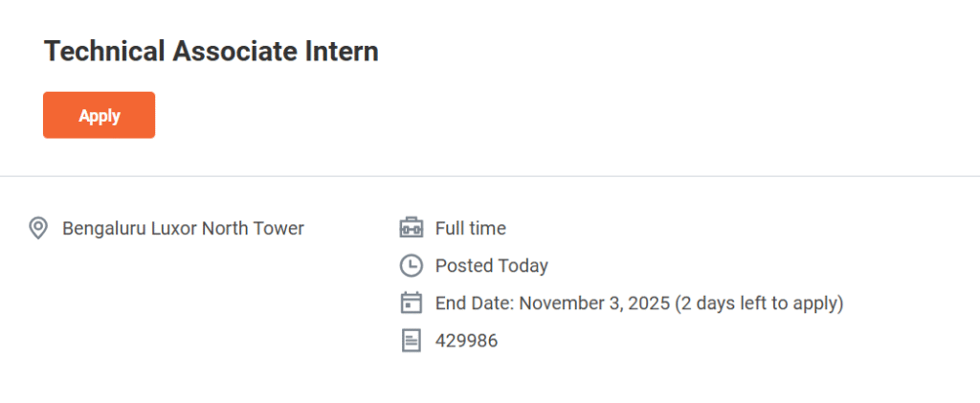
Task: Click the Bengaluru Luxor North Tower location
Action: 183,228
